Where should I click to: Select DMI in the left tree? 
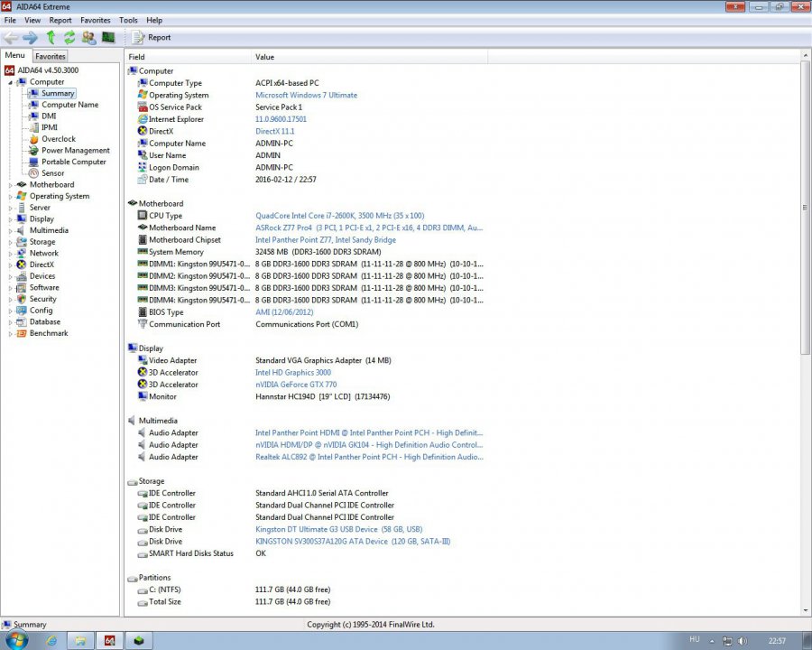pos(49,116)
